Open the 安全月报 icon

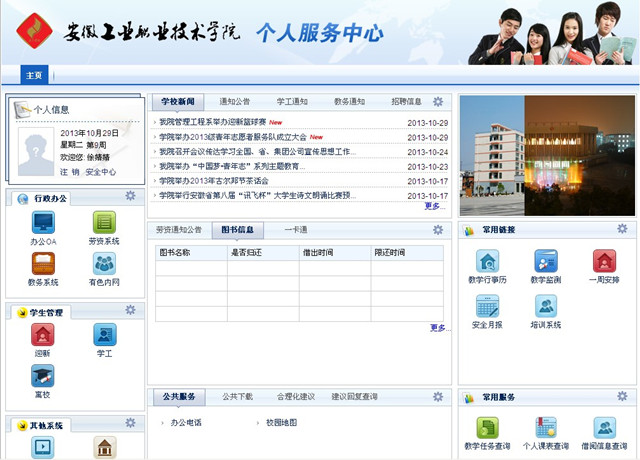[487, 306]
